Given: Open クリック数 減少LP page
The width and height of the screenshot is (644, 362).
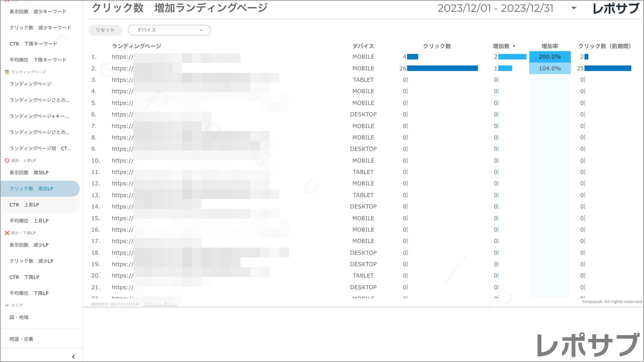Looking at the screenshot, I should [31, 261].
